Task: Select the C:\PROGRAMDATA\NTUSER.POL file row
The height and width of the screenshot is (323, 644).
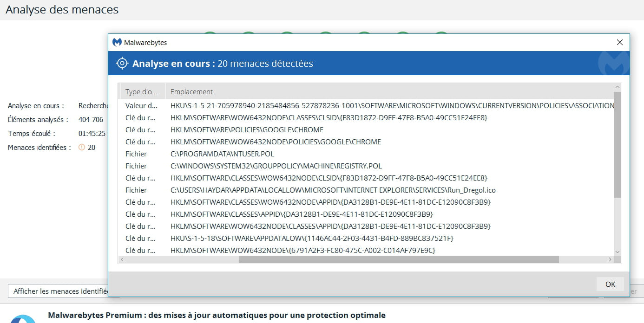Action: 367,154
